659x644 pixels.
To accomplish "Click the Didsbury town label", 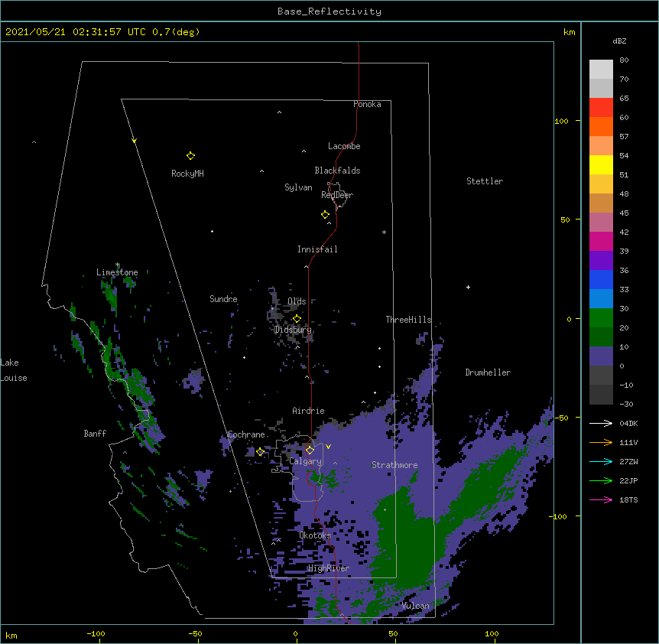I will click(x=293, y=330).
